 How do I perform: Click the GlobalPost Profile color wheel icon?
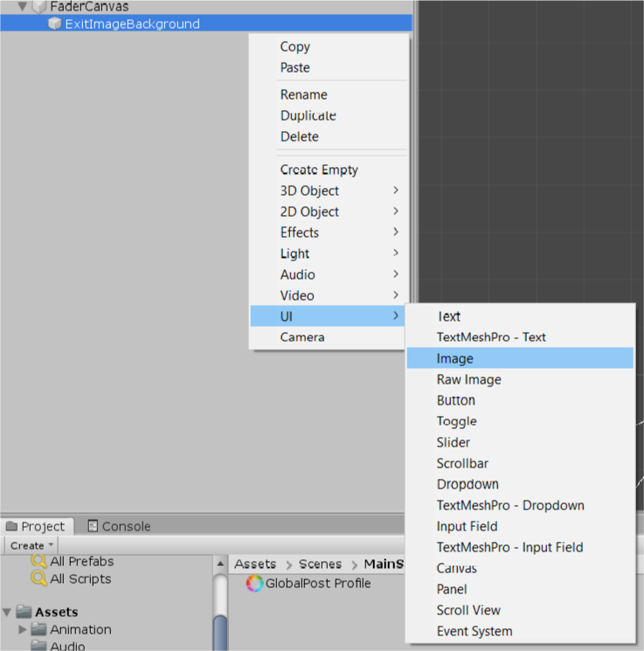click(254, 584)
